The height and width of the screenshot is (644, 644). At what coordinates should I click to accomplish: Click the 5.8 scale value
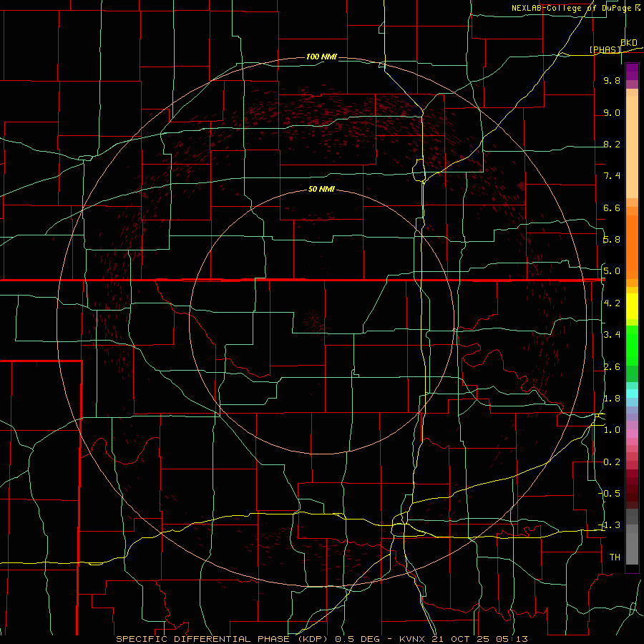(612, 240)
